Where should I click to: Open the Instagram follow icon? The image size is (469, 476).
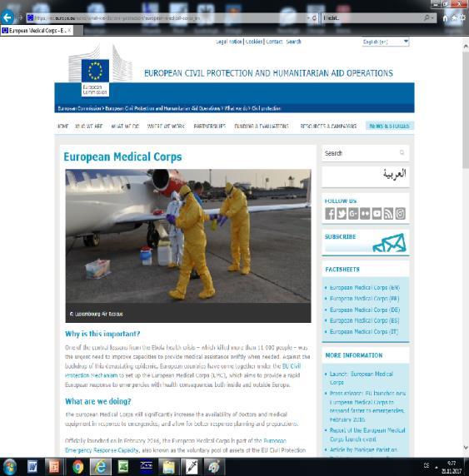click(400, 214)
